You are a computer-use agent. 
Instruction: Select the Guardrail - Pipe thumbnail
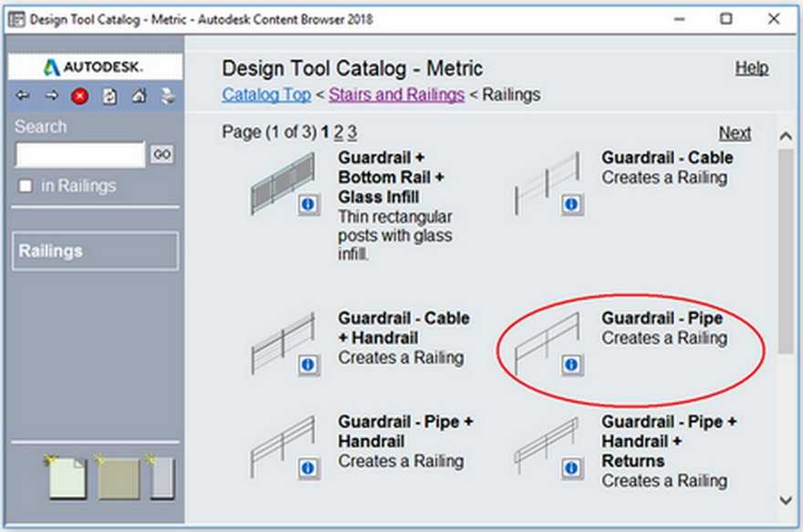click(x=547, y=343)
